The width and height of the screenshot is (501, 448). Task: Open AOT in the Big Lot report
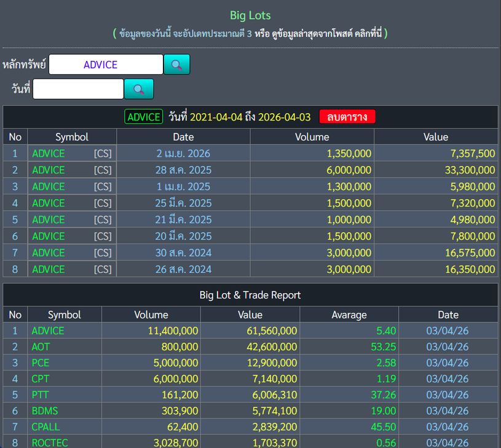[41, 347]
